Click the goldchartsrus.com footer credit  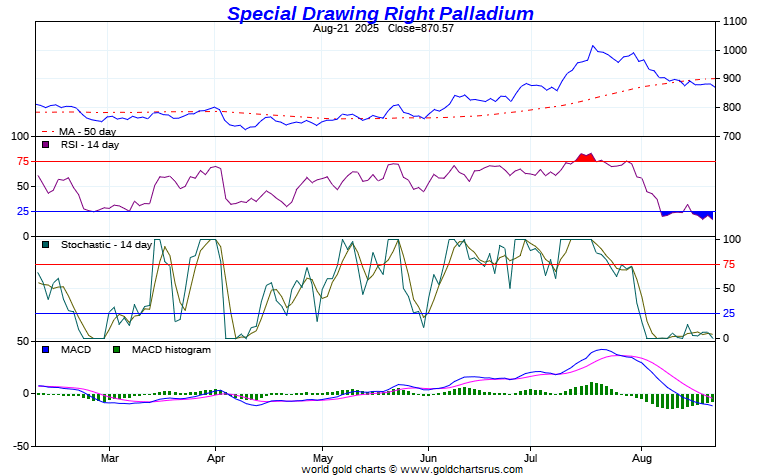point(412,469)
